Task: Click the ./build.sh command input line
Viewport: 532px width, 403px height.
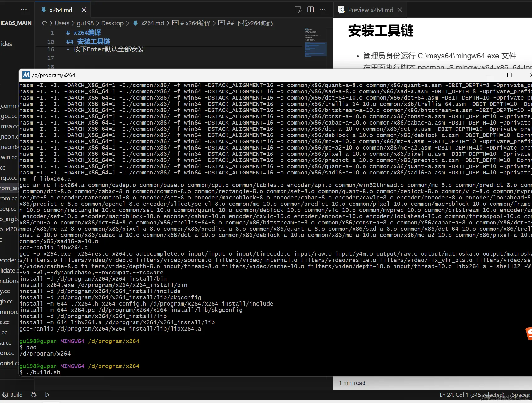Action: (40, 372)
